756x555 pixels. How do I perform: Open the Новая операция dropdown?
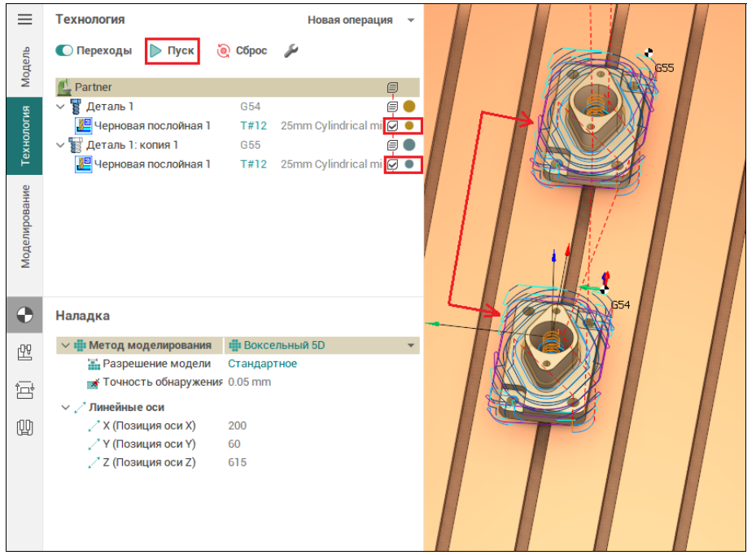pyautogui.click(x=361, y=20)
